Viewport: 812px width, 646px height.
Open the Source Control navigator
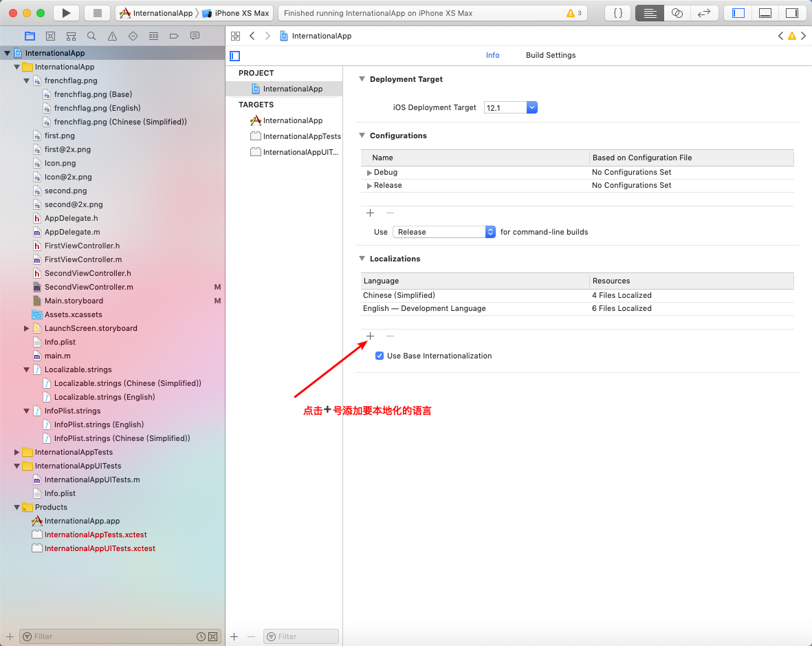click(x=50, y=36)
